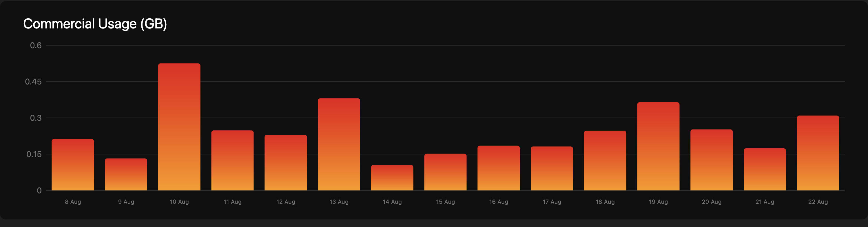Click the '20 Aug' x-axis label
The image size is (868, 227).
(712, 202)
